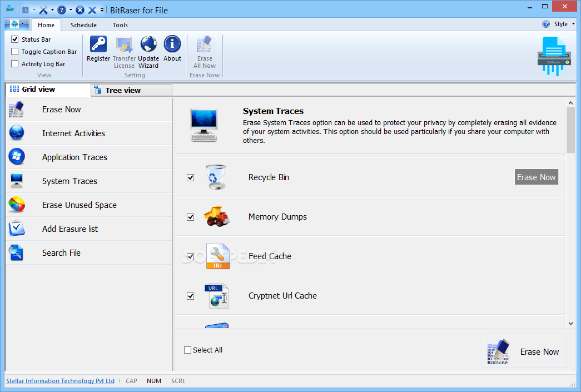Click the System Traces monitor icon in sidebar

click(x=17, y=181)
